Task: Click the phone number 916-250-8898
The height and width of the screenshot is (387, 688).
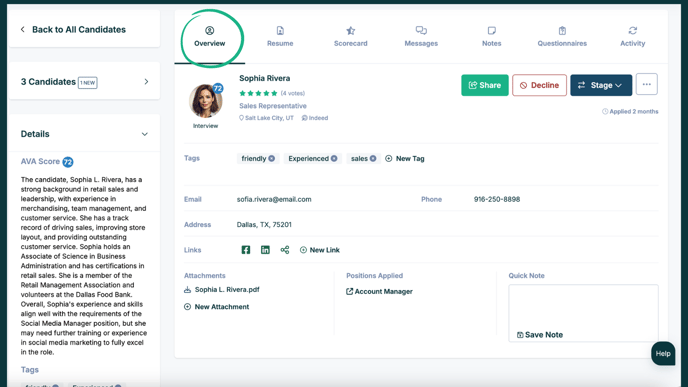Action: (497, 199)
